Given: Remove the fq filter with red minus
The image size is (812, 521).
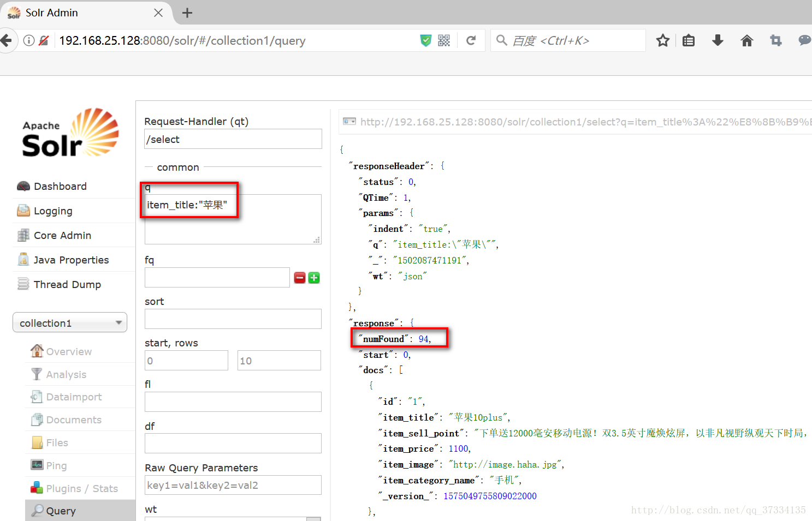Looking at the screenshot, I should [300, 278].
